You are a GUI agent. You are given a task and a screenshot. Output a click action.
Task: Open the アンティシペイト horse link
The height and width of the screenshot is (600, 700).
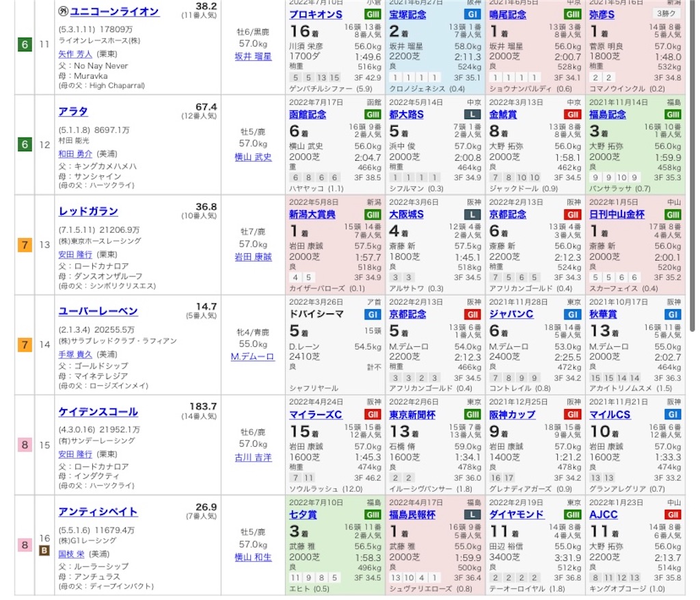click(x=98, y=512)
